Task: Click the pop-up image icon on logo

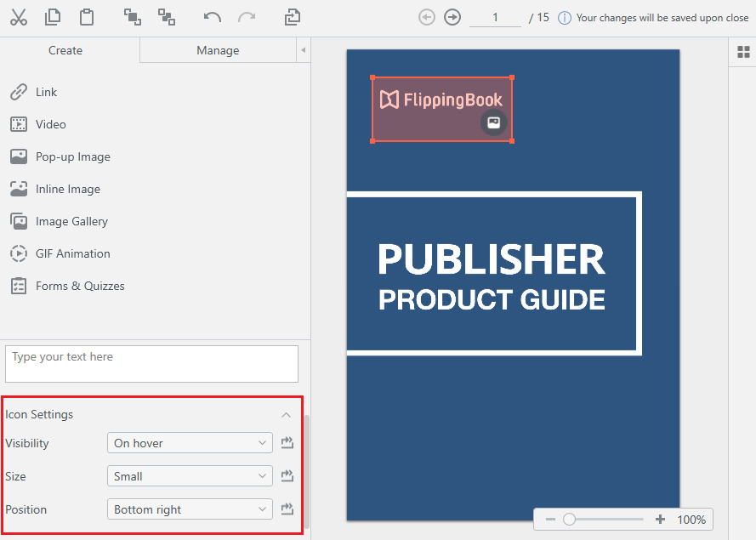Action: point(494,122)
